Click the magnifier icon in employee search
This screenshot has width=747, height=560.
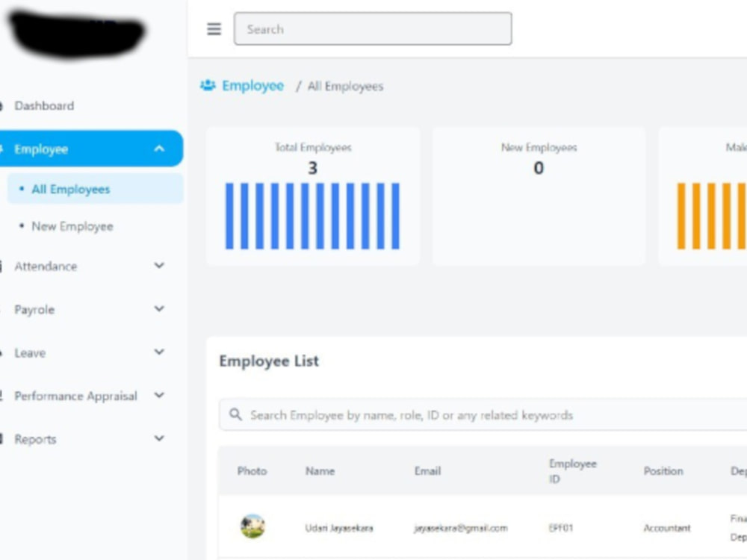coord(235,414)
